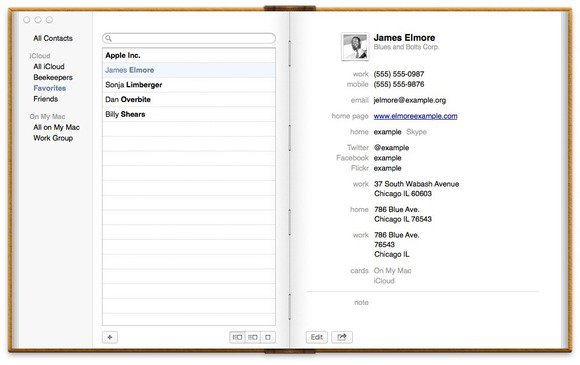Switch to list and card view

253,337
